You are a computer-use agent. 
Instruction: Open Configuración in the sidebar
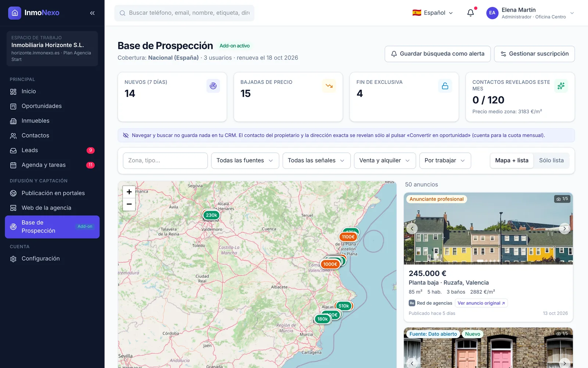52,259
